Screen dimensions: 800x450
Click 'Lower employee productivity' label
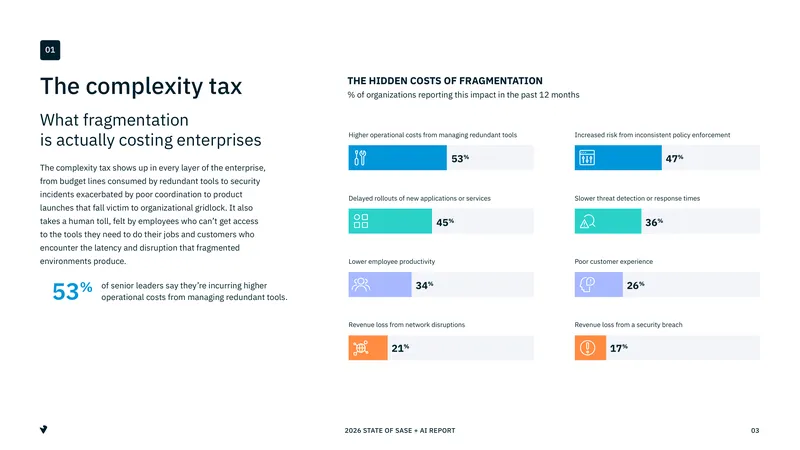click(392, 261)
